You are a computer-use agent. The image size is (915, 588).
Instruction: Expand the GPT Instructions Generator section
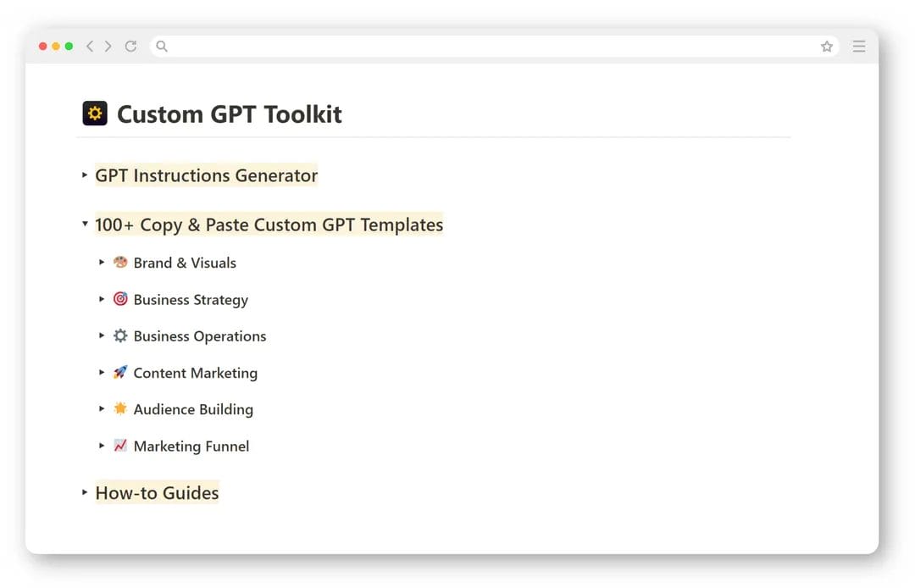pyautogui.click(x=83, y=175)
